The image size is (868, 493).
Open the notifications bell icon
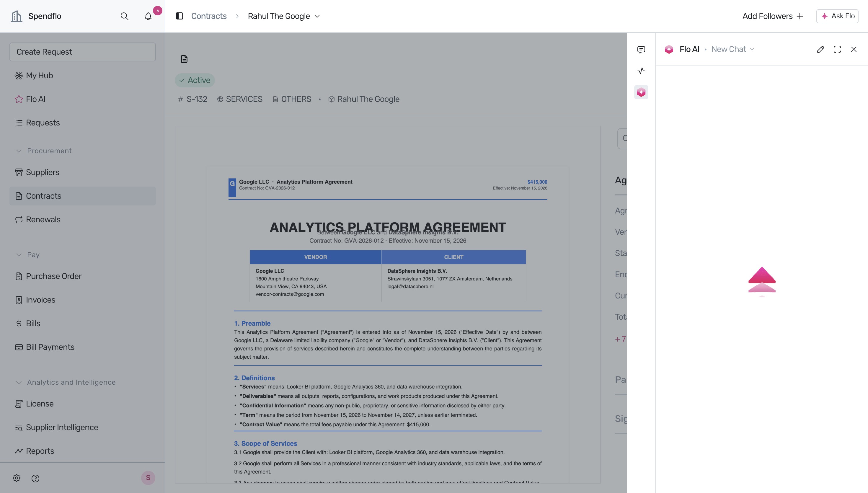click(x=148, y=16)
